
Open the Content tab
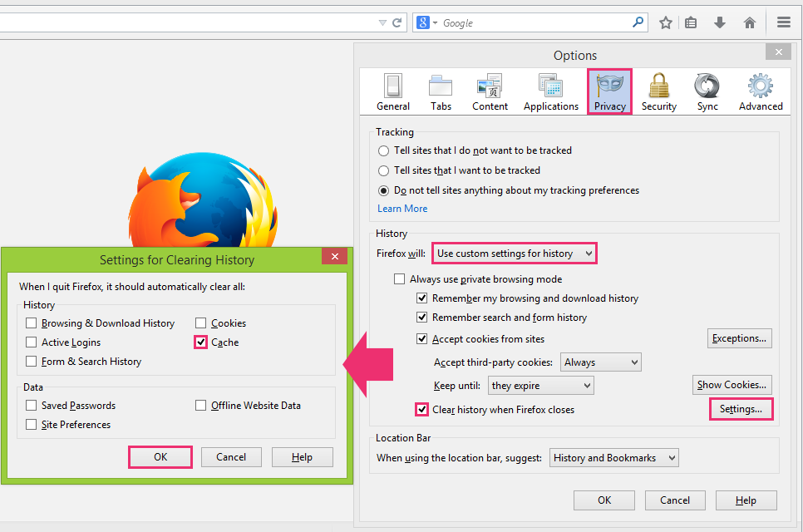[490, 91]
